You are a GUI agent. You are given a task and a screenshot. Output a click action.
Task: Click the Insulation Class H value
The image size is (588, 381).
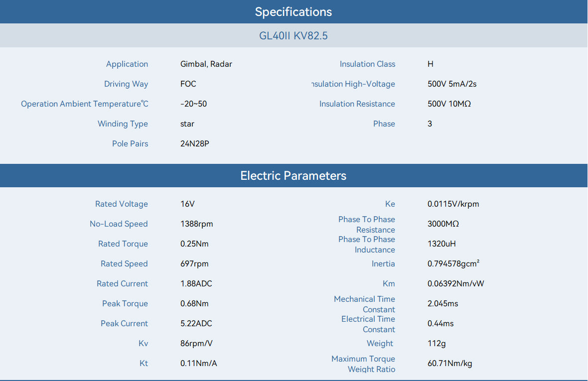431,64
